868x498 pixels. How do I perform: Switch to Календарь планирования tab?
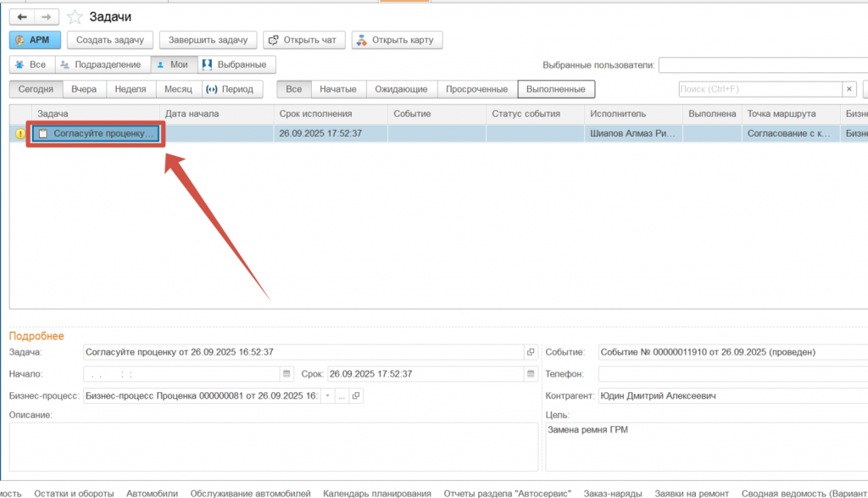pyautogui.click(x=377, y=493)
